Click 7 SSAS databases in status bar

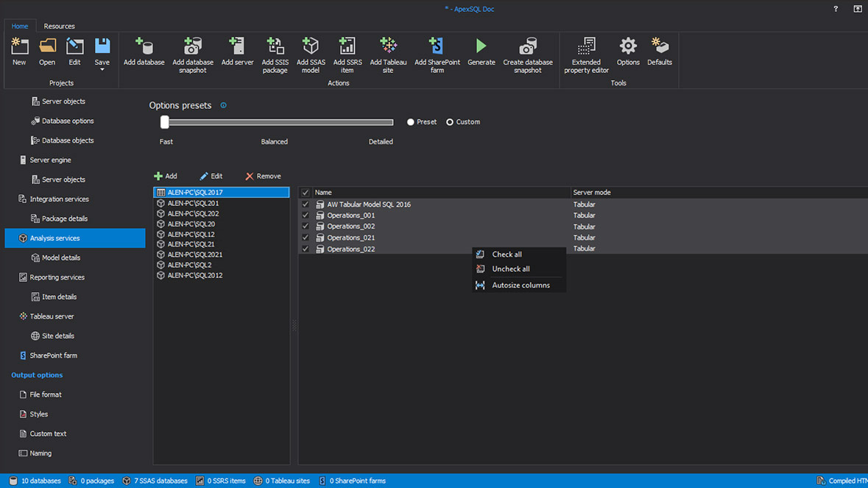coord(155,481)
